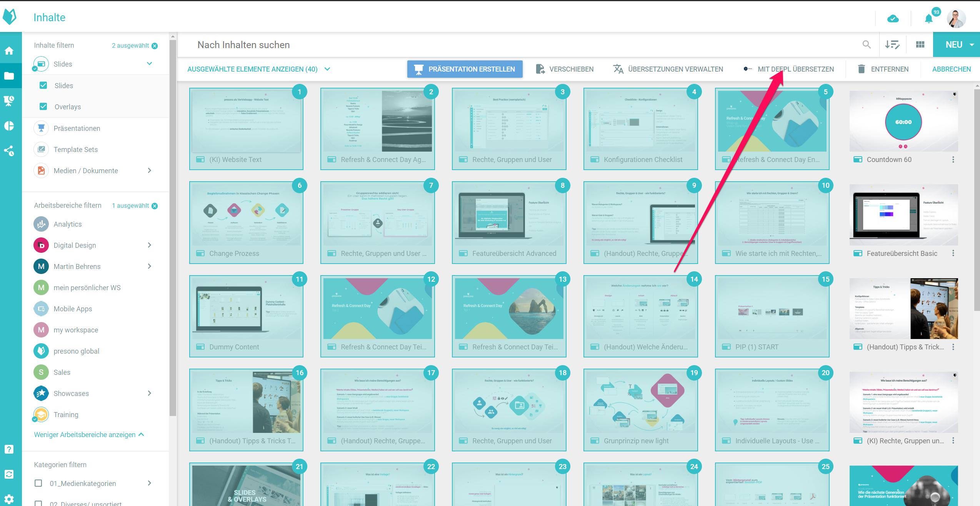Click Entfernen button
Screen dimensions: 980x506
click(883, 69)
